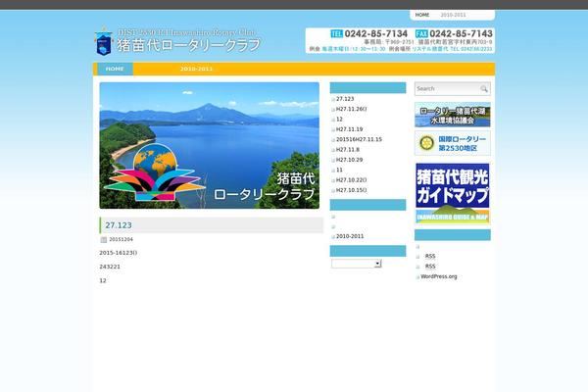Focus the Search input field
This screenshot has width=588, height=392.
click(447, 89)
